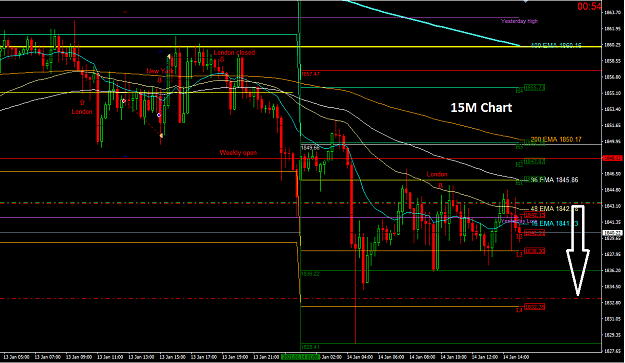625x363 pixels.
Task: Click the '14 Jan 08:00' time axis label
Action: pos(422,357)
